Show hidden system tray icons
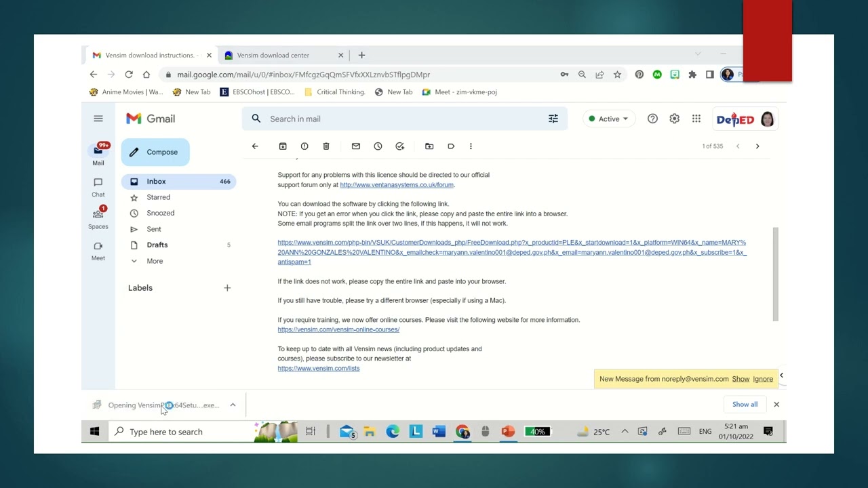 point(625,432)
